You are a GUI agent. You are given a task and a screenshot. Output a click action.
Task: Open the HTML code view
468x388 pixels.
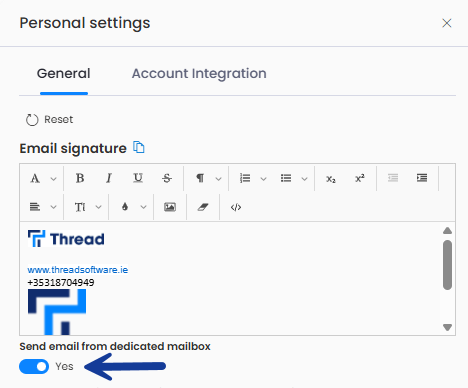click(236, 207)
